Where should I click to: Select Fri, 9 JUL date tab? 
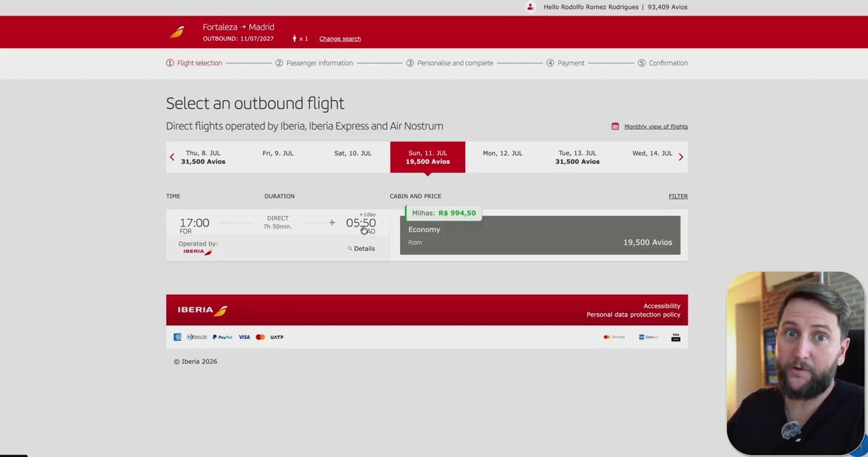(x=278, y=157)
